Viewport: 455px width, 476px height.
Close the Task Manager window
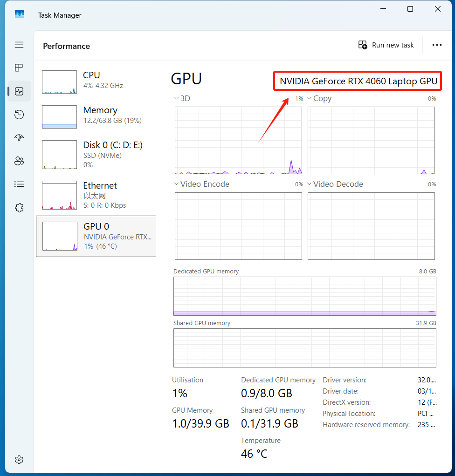tap(438, 9)
